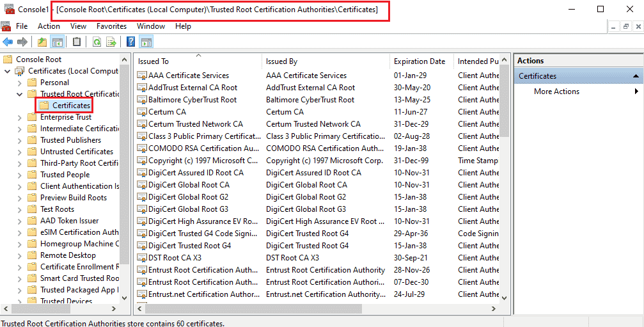Expand the Enterprise Trust chevron
Viewport: 644px width, 327px height.
pyautogui.click(x=20, y=117)
